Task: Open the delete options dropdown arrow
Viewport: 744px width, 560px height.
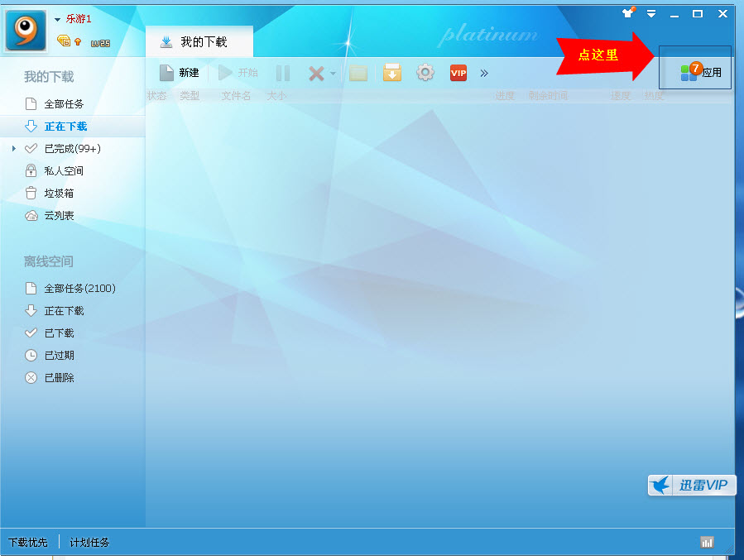Action: (x=333, y=74)
